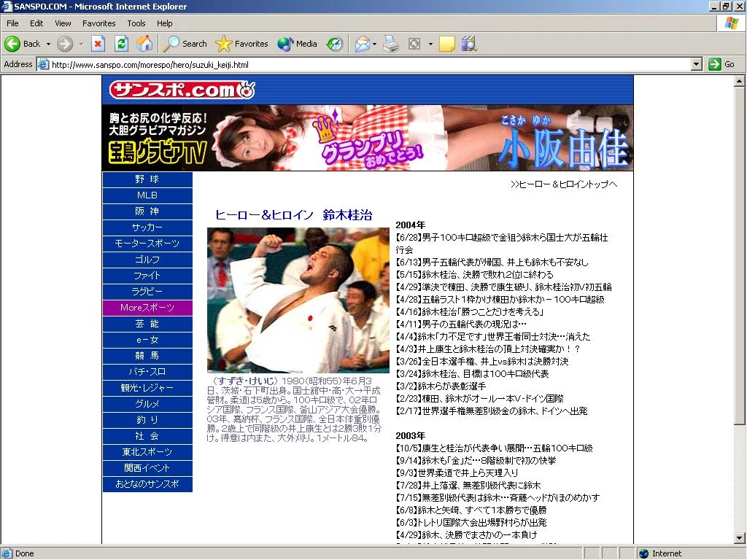
Task: Open the Address bar dropdown arrow
Action: 696,64
